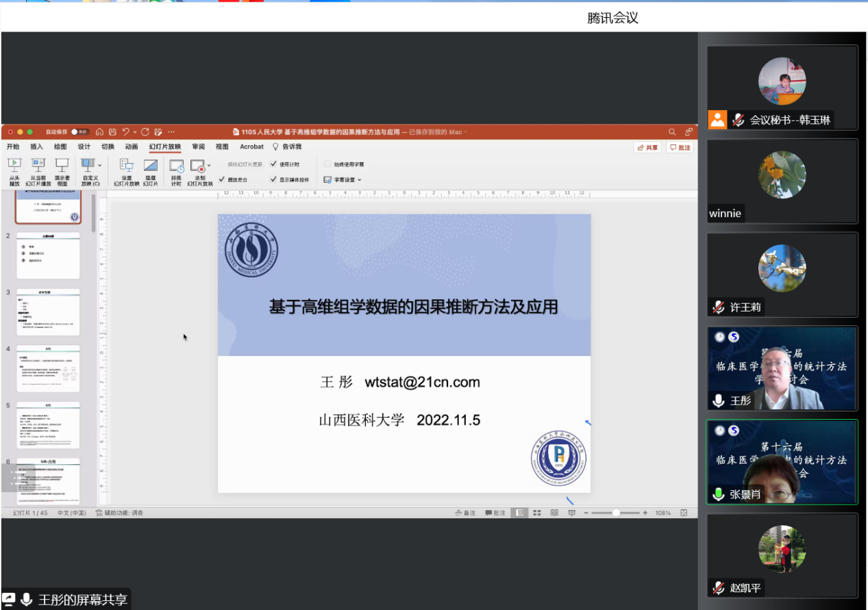This screenshot has height=610, width=868.
Task: Expand the 录制幻灯片放映 dropdown arrow
Action: coord(209,165)
